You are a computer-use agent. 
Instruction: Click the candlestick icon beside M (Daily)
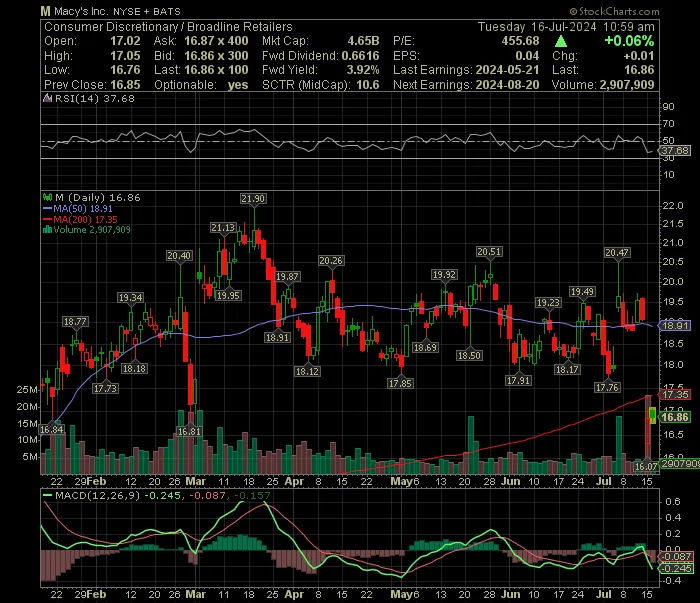click(x=47, y=197)
